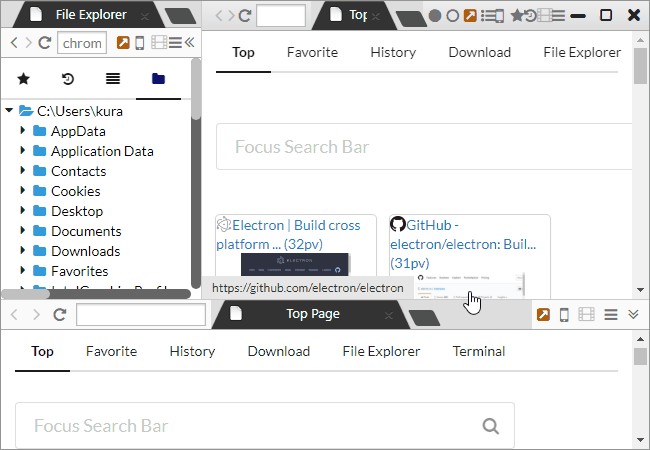The height and width of the screenshot is (450, 650).
Task: Go back in bottom Top Page panel
Action: click(14, 315)
